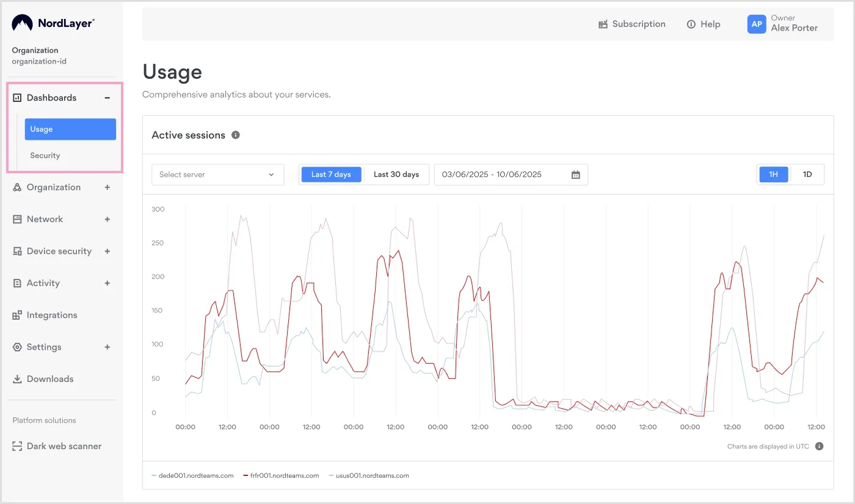Open the Subscription link
The height and width of the screenshot is (504, 855).
632,24
